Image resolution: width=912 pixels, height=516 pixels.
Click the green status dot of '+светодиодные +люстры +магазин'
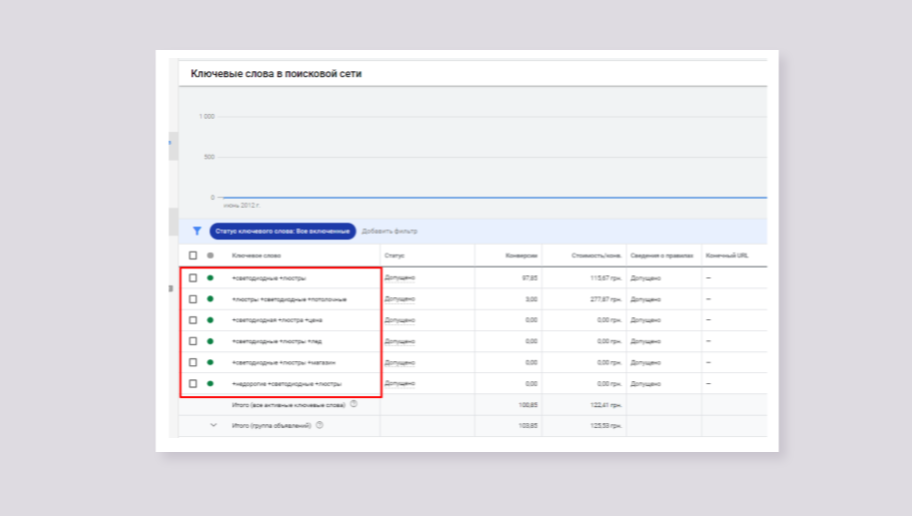click(x=211, y=362)
